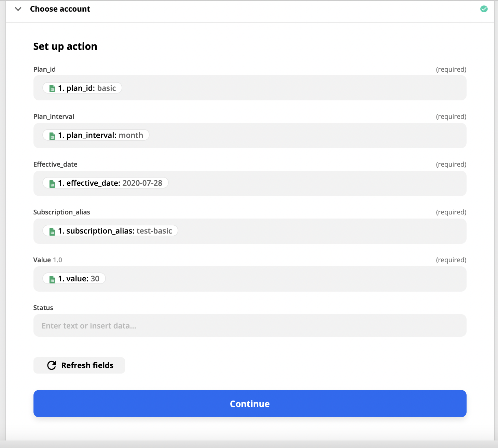Click the Google Sheets icon in plan_id pill
498x448 pixels.
click(52, 88)
